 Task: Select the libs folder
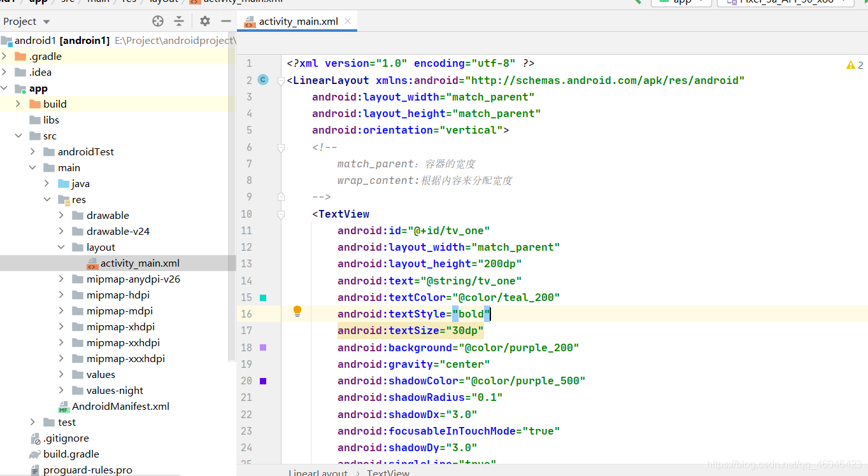click(118, 120)
